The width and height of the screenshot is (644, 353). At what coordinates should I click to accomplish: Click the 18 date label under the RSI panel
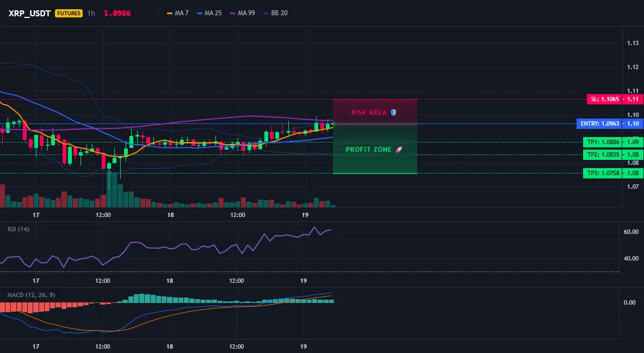tap(169, 281)
